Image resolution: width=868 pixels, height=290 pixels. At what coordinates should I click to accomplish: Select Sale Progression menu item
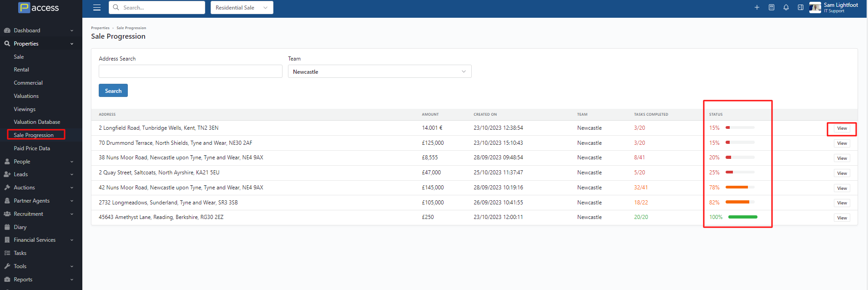pyautogui.click(x=34, y=135)
